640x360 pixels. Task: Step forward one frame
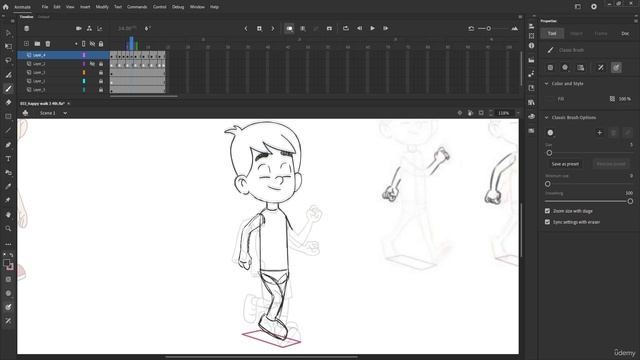pyautogui.click(x=385, y=28)
